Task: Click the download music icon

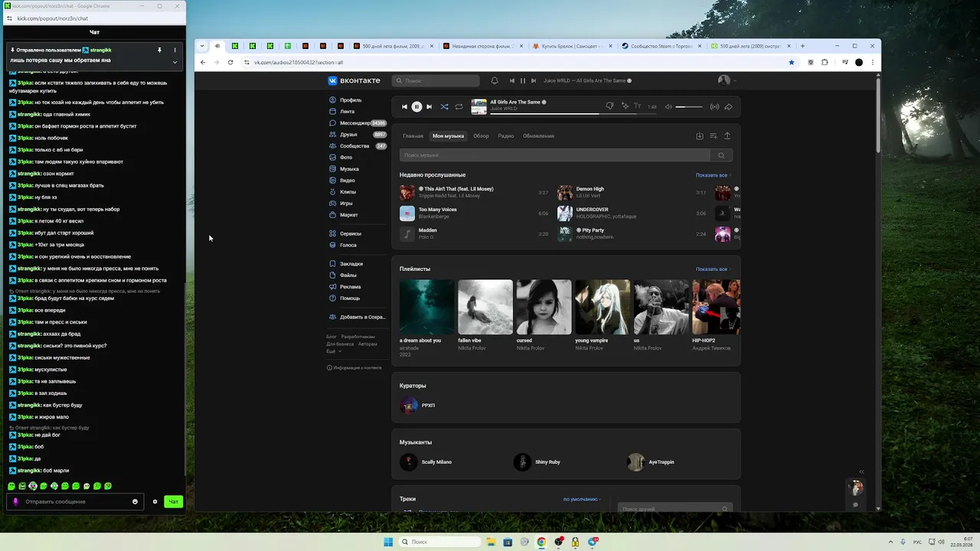Action: (700, 136)
